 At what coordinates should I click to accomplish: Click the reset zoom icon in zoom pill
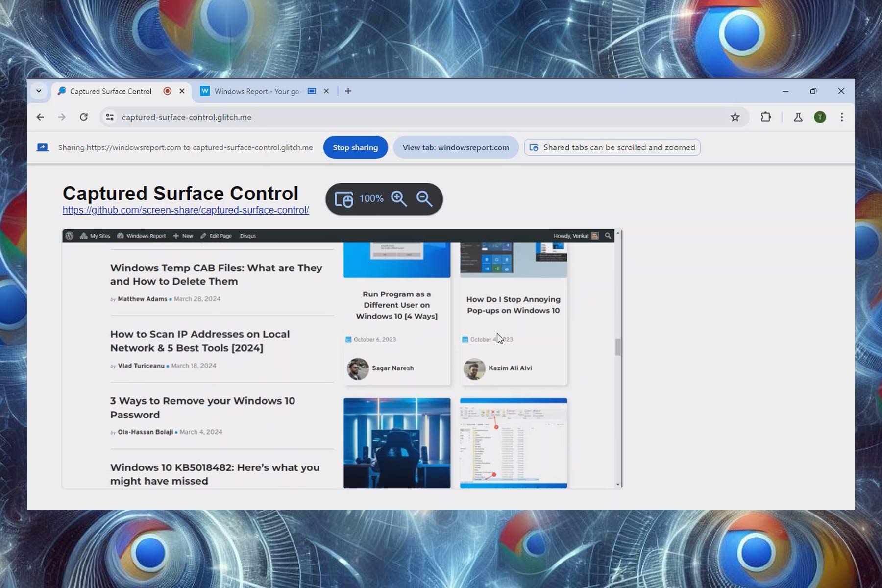(x=343, y=199)
